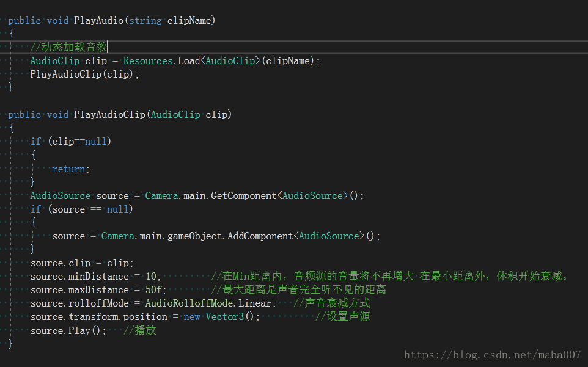The image size is (588, 367).
Task: Click the if (clip==null) condition
Action: click(71, 142)
